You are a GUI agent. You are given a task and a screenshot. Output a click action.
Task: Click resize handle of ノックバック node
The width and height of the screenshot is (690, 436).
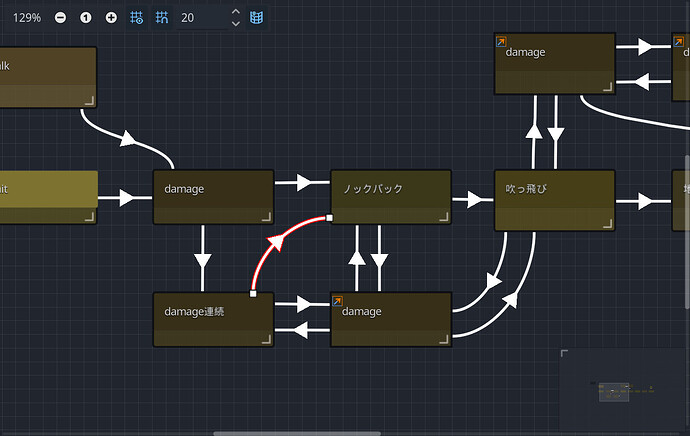pyautogui.click(x=444, y=217)
